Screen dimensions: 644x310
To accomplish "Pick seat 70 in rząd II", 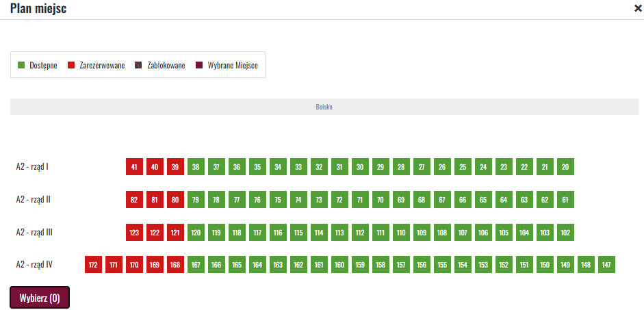I will tap(381, 200).
